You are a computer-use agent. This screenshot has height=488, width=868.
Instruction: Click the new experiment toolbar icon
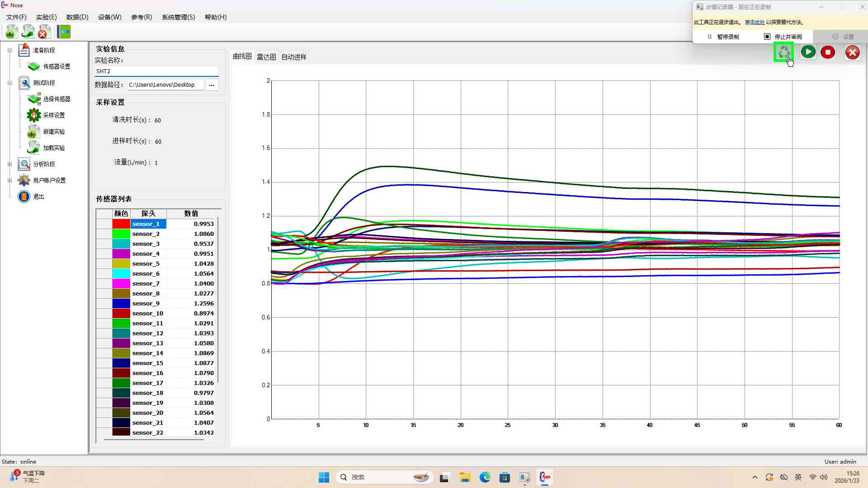pyautogui.click(x=12, y=32)
